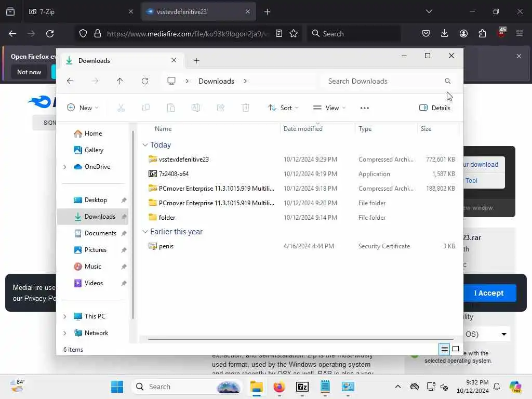Click the Rename icon in Explorer toolbar
The image size is (532, 399).
[196, 108]
